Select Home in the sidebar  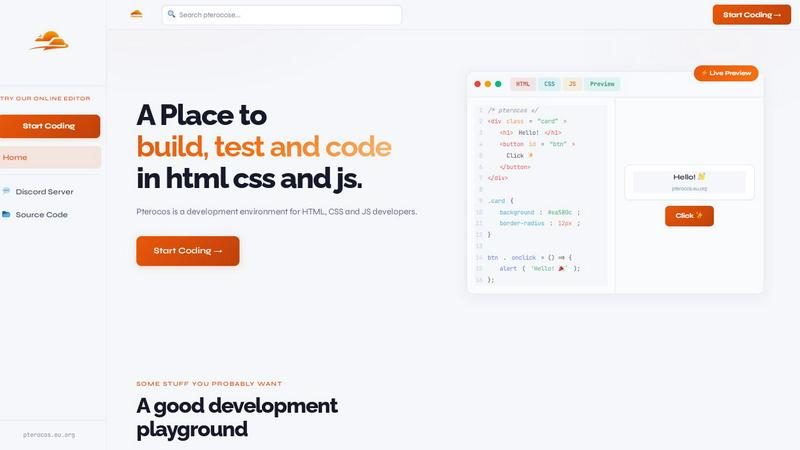point(50,157)
